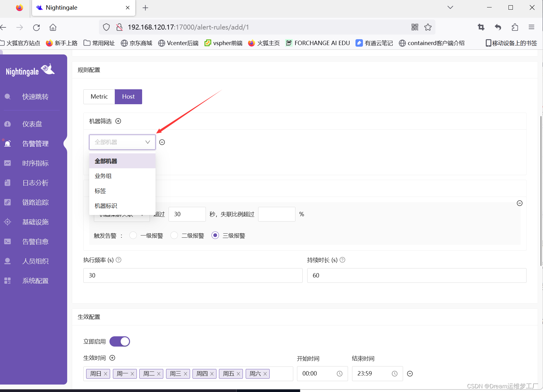Open the screenshot crop tool
The height and width of the screenshot is (392, 543).
[x=481, y=27]
